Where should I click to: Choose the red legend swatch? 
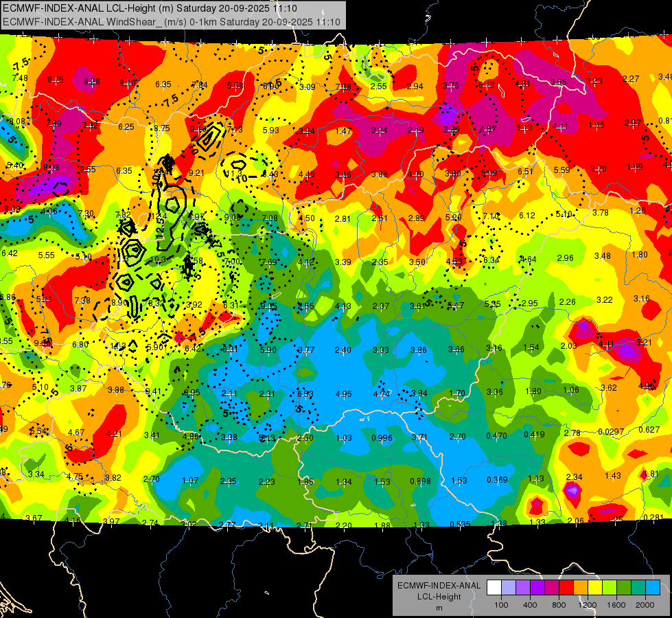tap(566, 587)
